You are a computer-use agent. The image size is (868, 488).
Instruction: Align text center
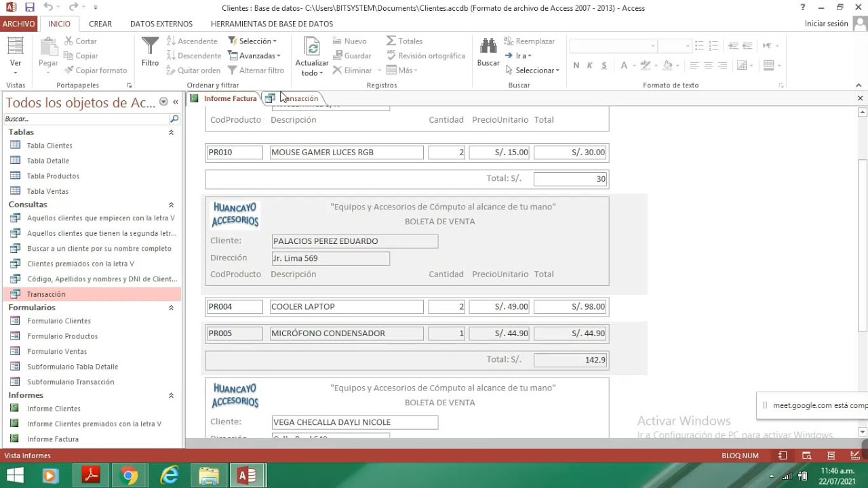pyautogui.click(x=709, y=66)
